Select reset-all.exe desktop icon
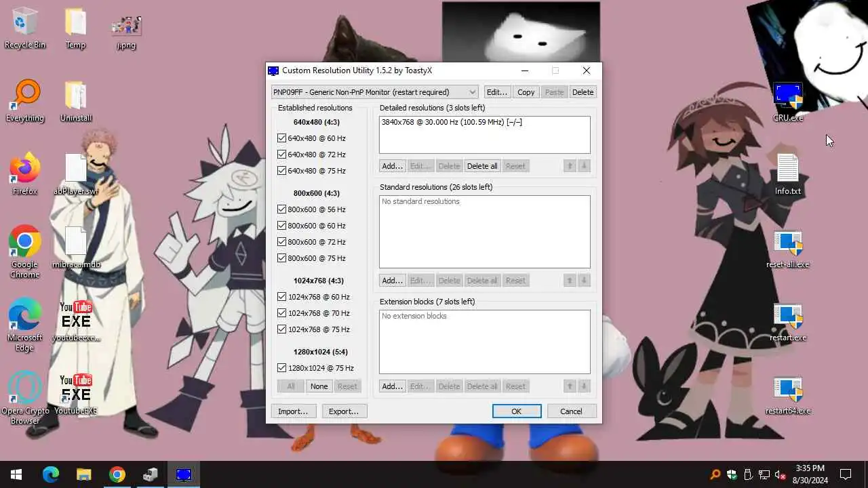This screenshot has height=488, width=868. click(x=788, y=247)
